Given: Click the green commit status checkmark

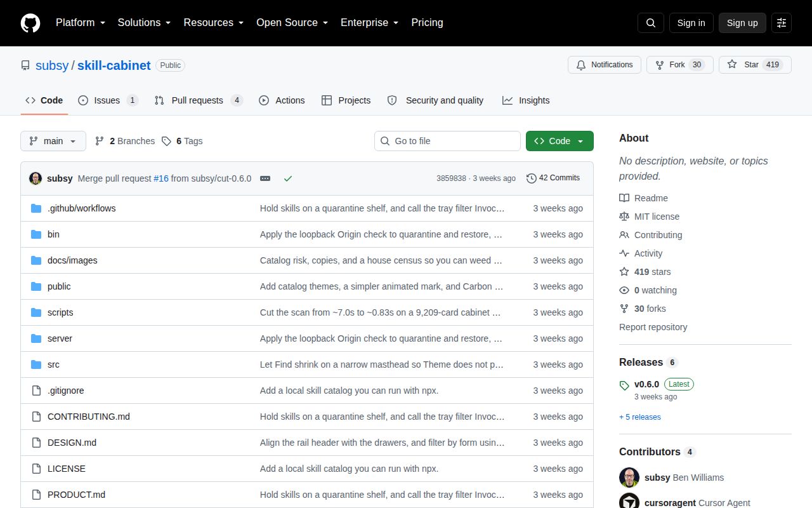Looking at the screenshot, I should click(288, 178).
